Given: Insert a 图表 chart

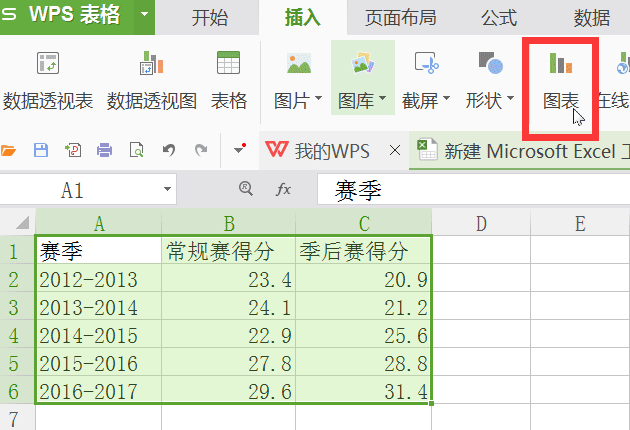Looking at the screenshot, I should pyautogui.click(x=560, y=80).
